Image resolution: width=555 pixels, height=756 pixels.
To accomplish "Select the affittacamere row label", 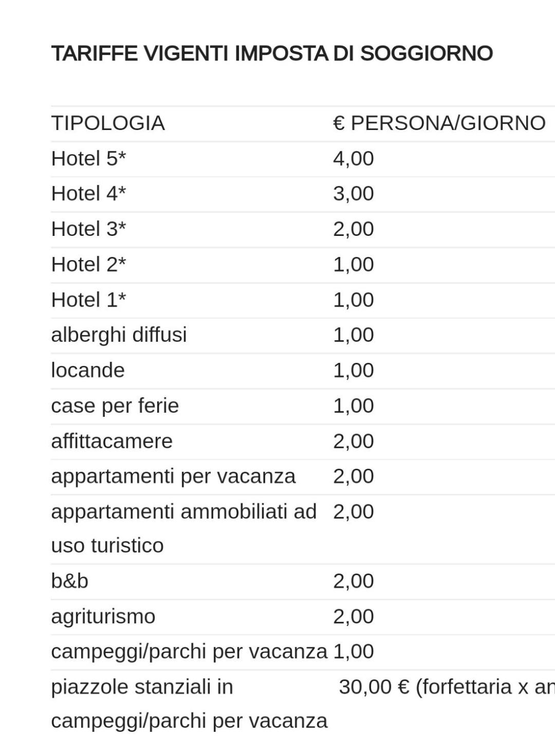I will click(x=112, y=441).
